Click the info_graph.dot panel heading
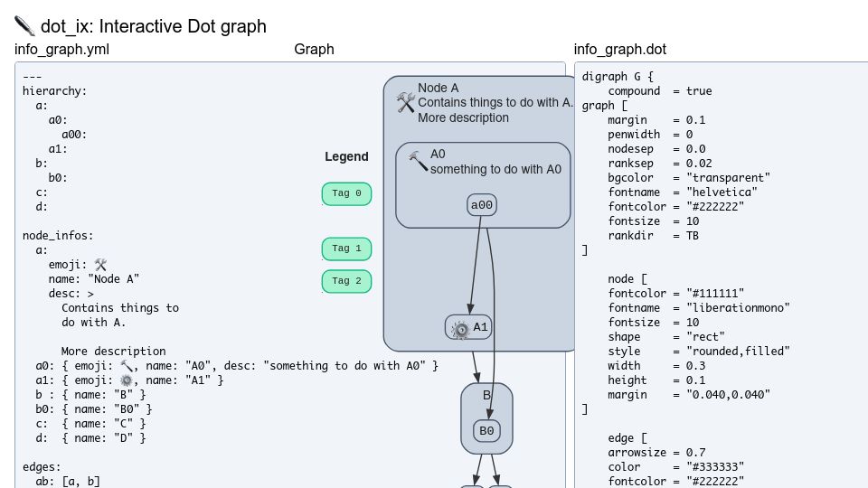Screen dimensions: 868x488 (620, 49)
